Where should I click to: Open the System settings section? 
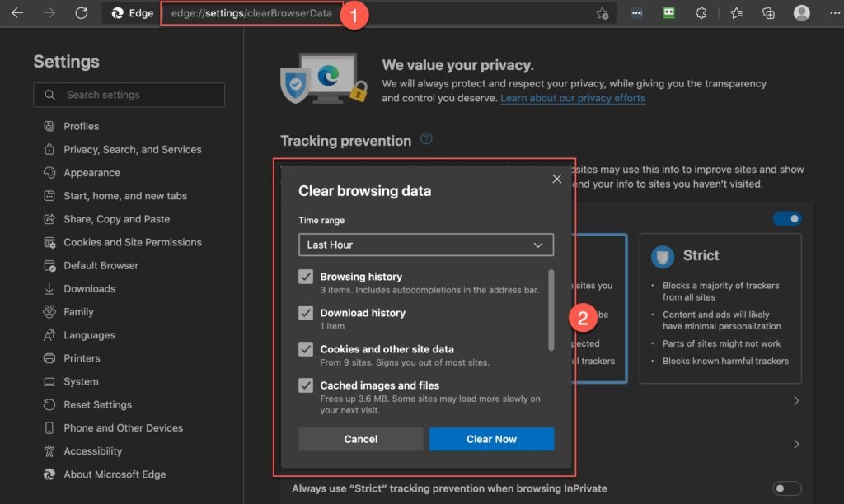(x=81, y=381)
